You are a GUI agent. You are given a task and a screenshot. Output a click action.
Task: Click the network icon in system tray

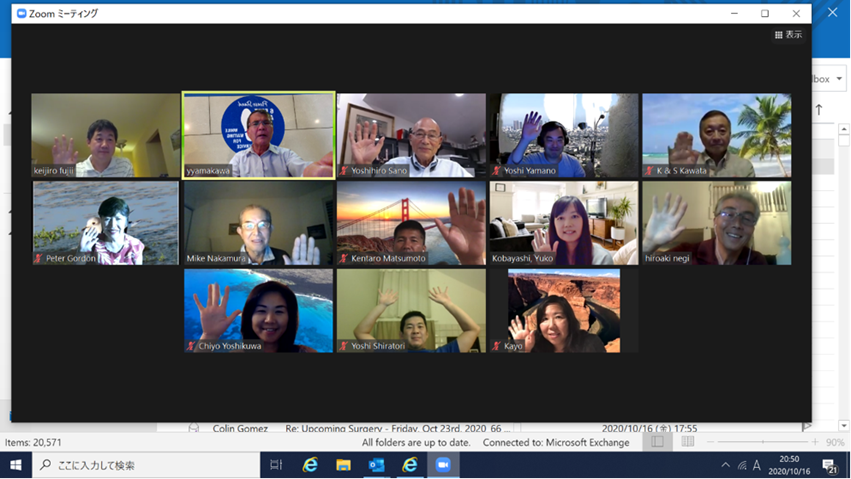tap(741, 466)
